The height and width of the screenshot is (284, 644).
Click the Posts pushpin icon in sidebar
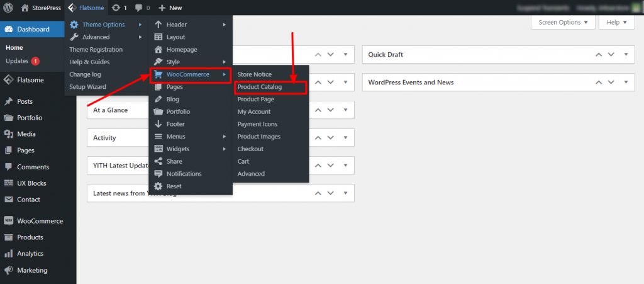(8, 101)
